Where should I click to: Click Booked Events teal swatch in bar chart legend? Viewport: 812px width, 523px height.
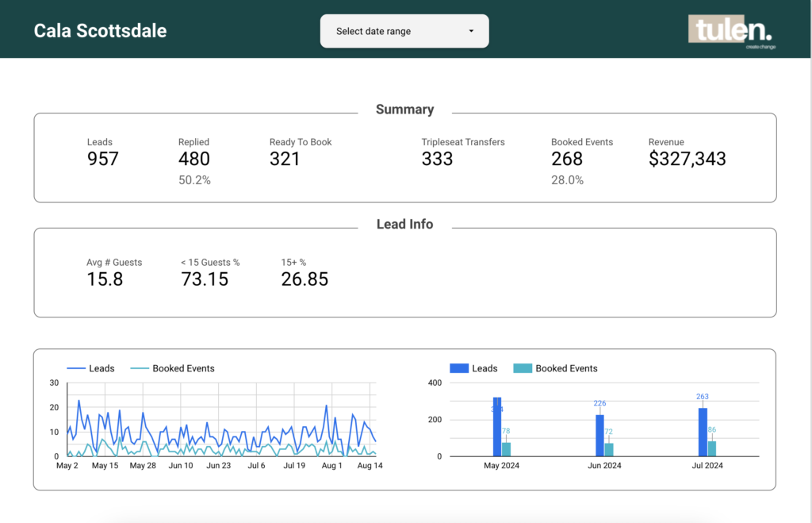(x=523, y=368)
